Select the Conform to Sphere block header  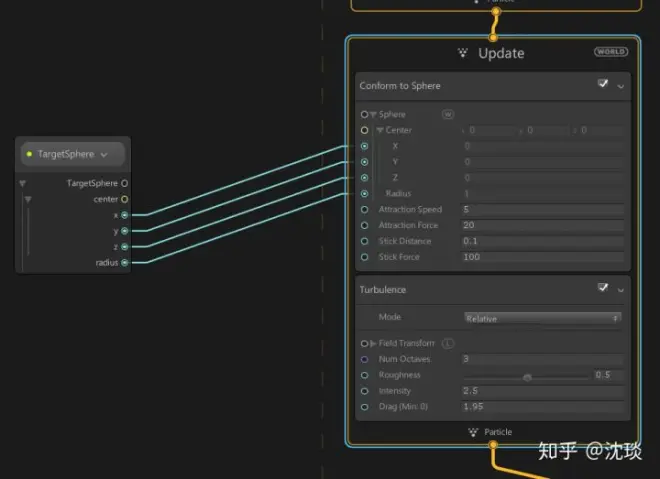493,86
